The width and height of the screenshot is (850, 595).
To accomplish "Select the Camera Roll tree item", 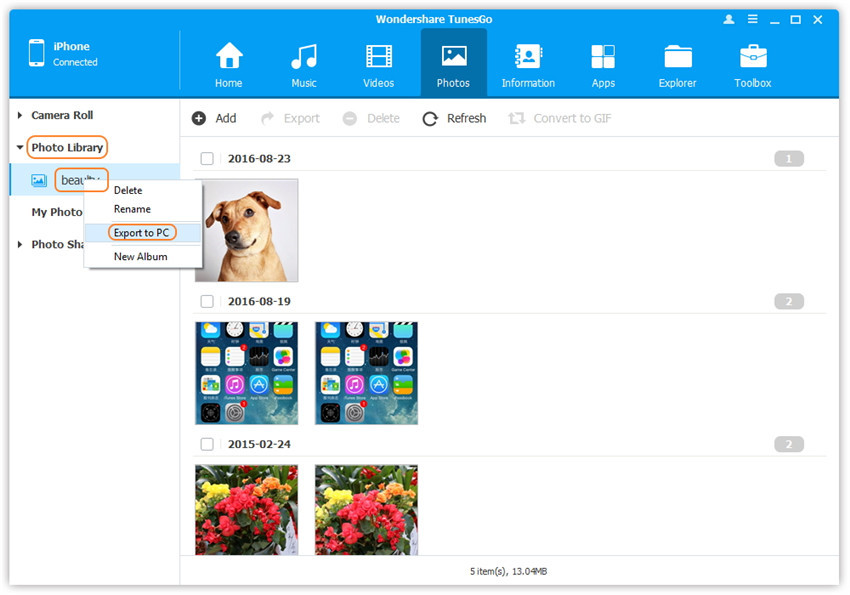I will coord(62,115).
